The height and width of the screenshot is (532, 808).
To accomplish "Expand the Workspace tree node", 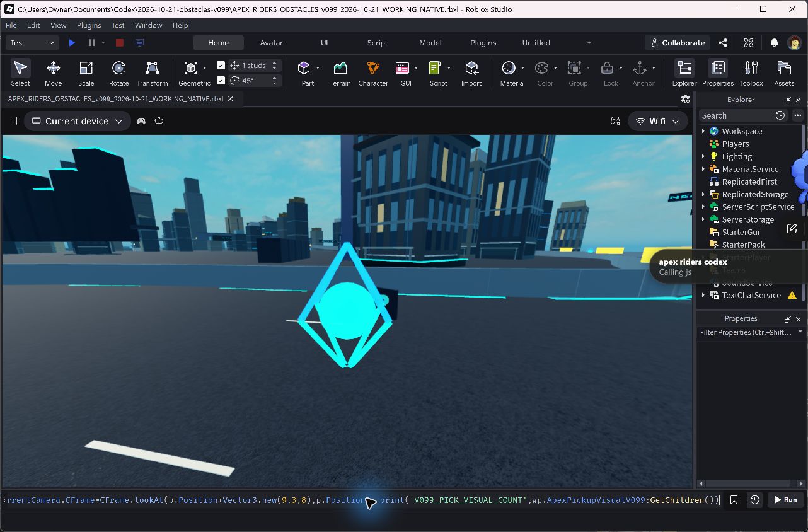I will click(703, 131).
